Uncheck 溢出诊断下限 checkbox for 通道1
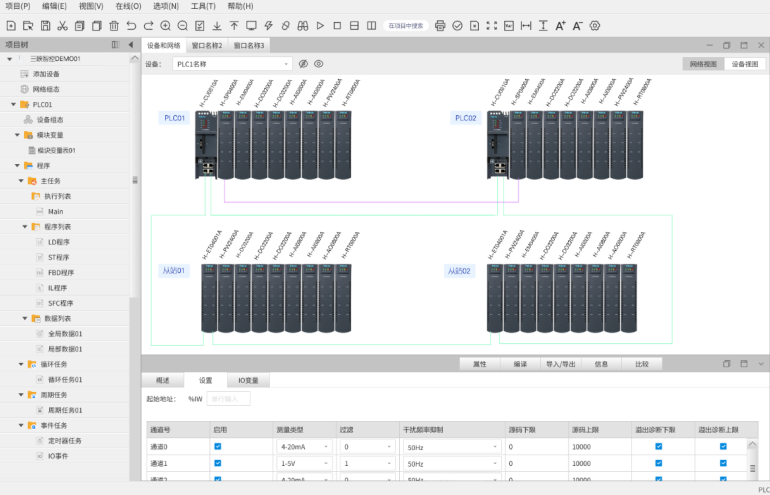This screenshot has height=495, width=770. 658,464
